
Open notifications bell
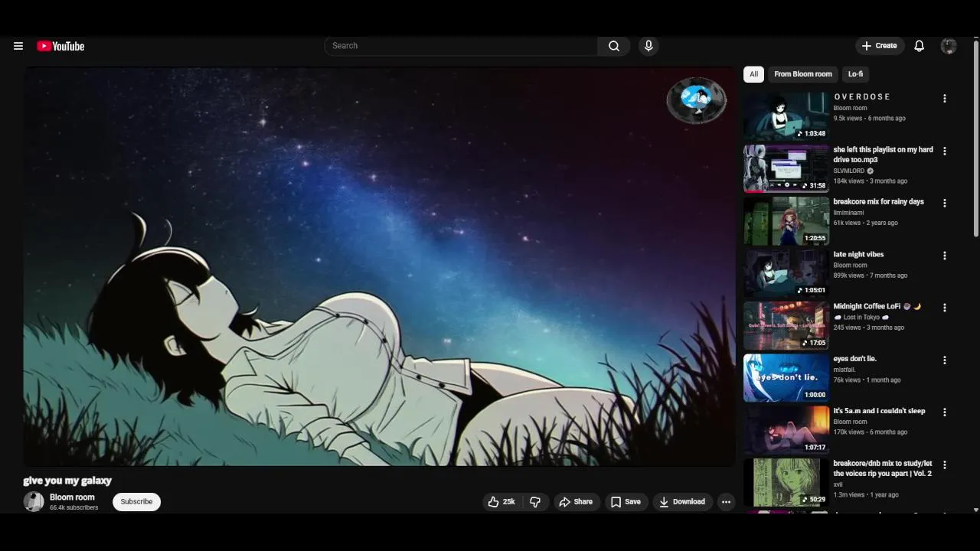[x=920, y=46]
